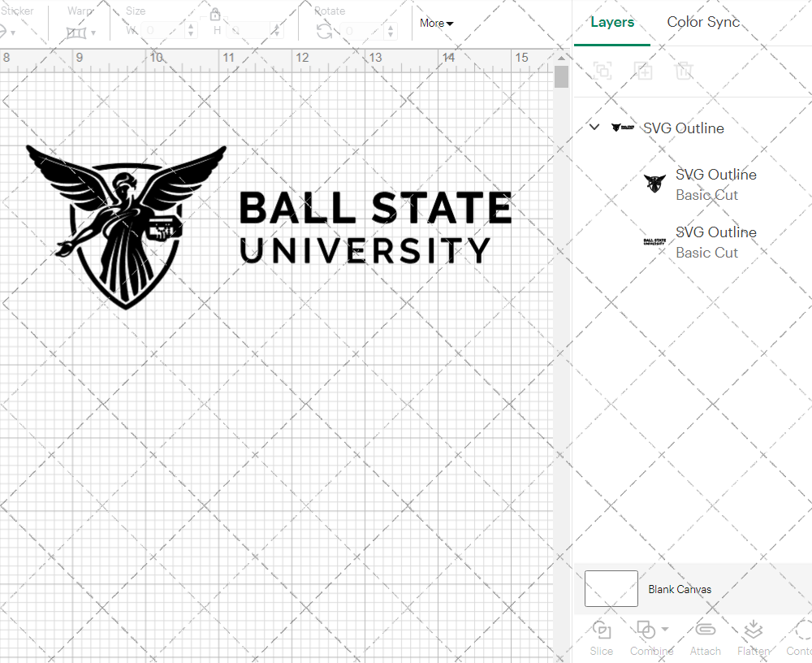Click the delete layer trash icon
This screenshot has width=812, height=663.
click(x=685, y=71)
